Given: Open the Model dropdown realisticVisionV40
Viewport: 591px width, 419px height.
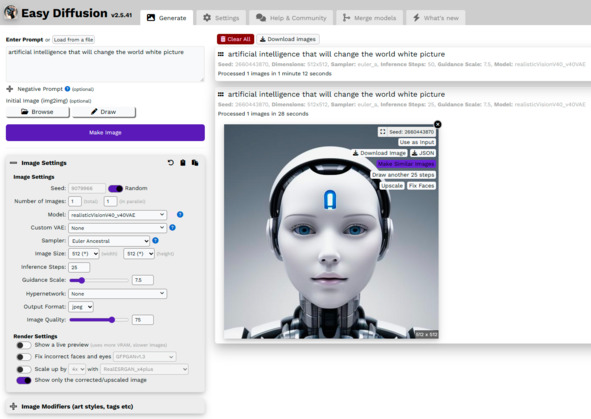Looking at the screenshot, I should pos(118,215).
